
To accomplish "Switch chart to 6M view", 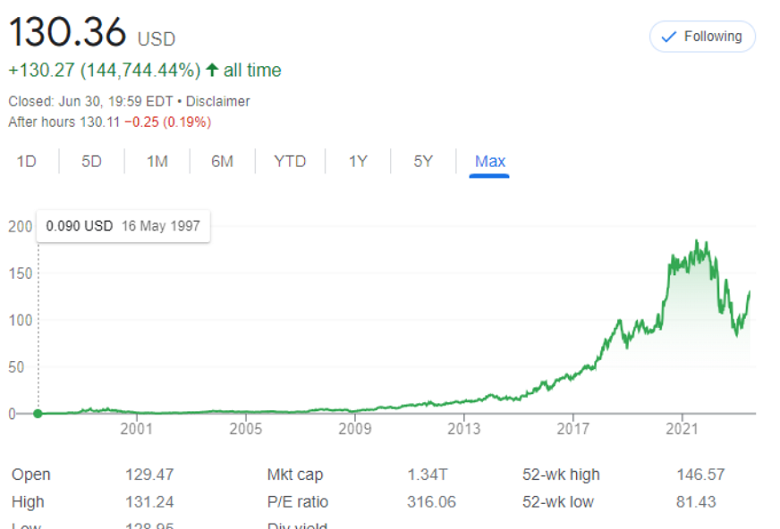I will 222,161.
